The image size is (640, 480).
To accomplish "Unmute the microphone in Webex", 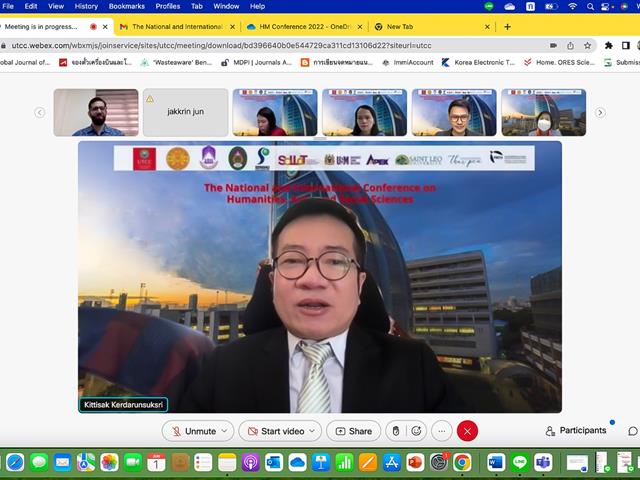I will coord(194,431).
